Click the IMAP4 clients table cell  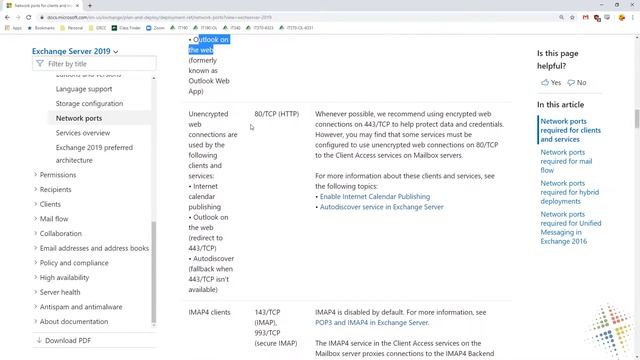point(209,312)
